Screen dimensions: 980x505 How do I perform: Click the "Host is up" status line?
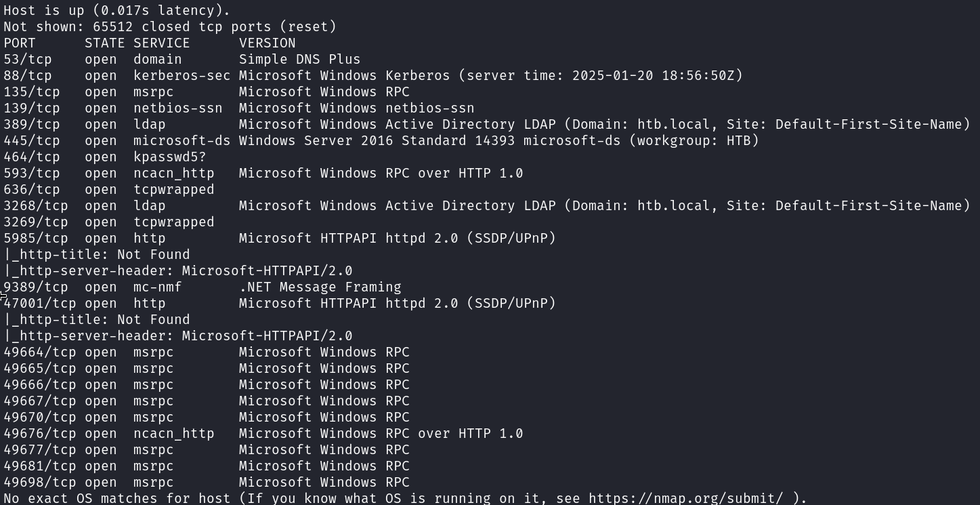click(116, 11)
